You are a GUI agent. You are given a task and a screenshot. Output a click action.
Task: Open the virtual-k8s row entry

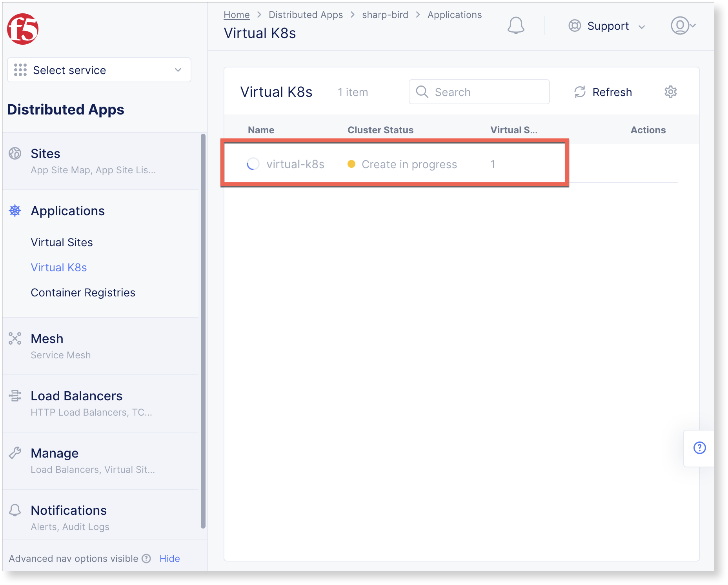[x=295, y=164]
